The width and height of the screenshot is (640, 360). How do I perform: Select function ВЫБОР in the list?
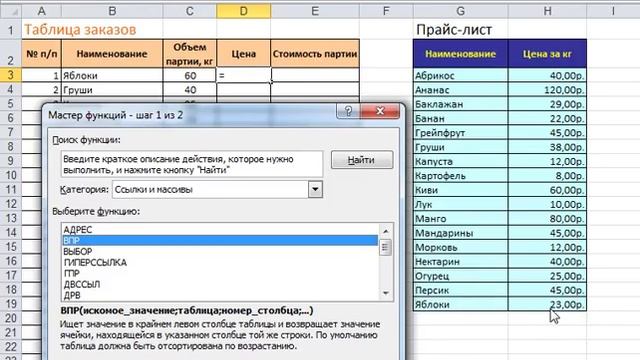[x=220, y=251]
